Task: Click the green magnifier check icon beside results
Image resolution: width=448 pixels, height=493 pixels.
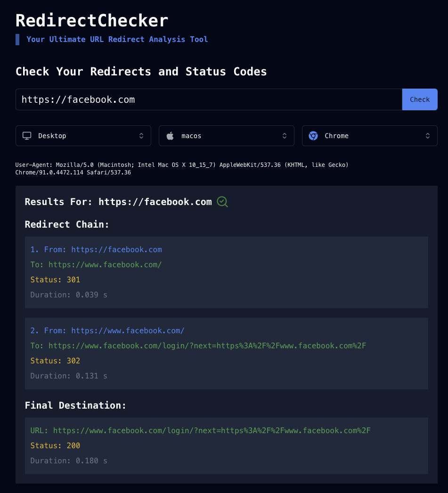Action: tap(222, 202)
